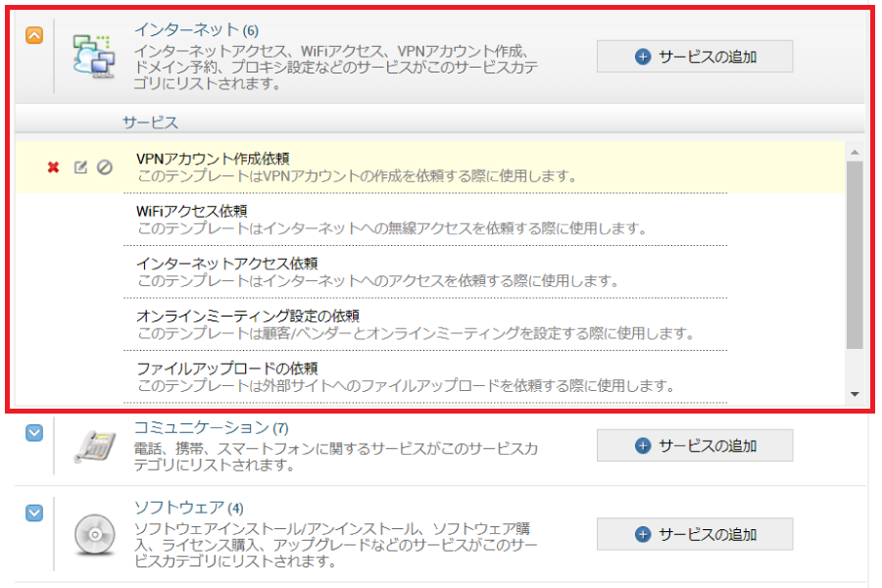Select the VPNアカウント作成依頼 service
Screen dimensions: 882x588
(x=214, y=159)
